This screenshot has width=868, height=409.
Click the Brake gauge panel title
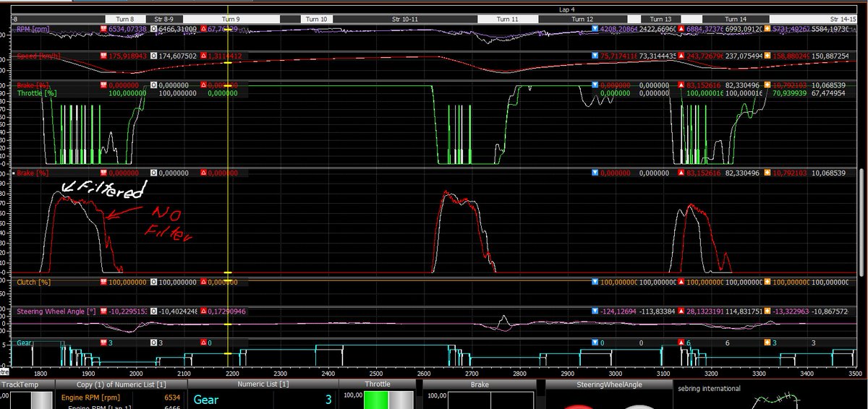pos(481,385)
